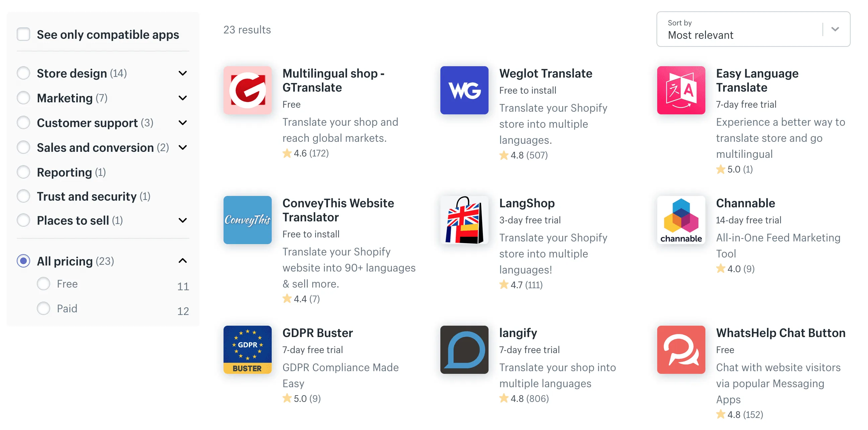This screenshot has height=430, width=868.
Task: Click the Channable hexagon logo icon
Action: 681,220
